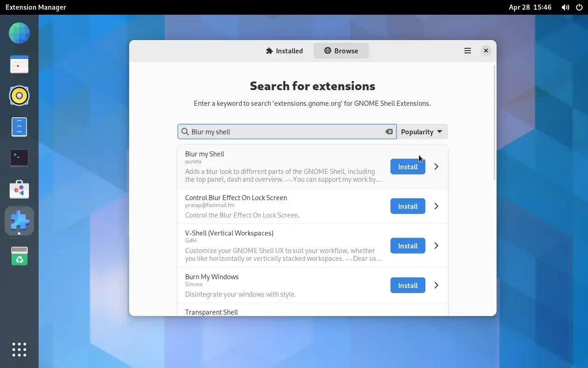
Task: Select Extension Manager puzzle icon in dock
Action: tap(19, 221)
